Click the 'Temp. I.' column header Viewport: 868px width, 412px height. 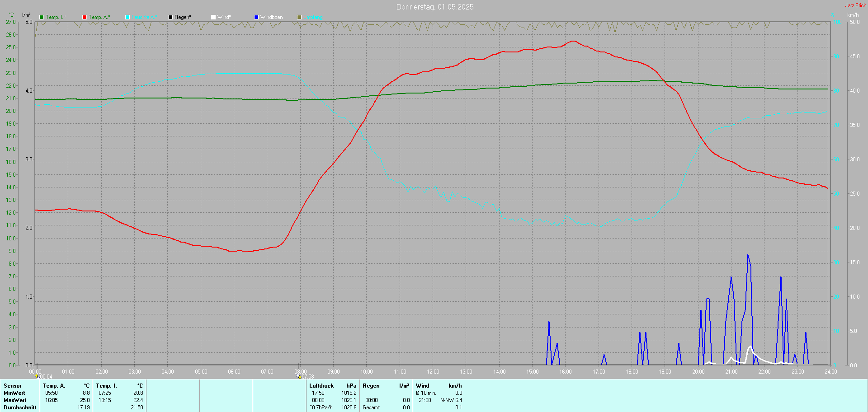pyautogui.click(x=106, y=386)
